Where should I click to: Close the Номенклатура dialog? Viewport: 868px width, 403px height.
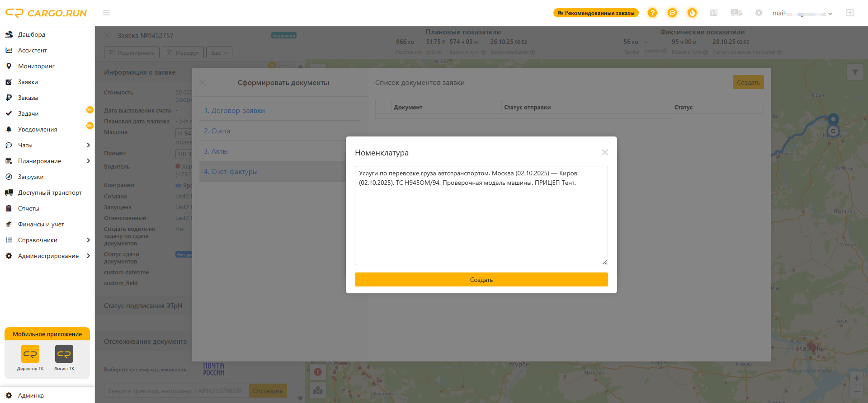click(x=605, y=152)
